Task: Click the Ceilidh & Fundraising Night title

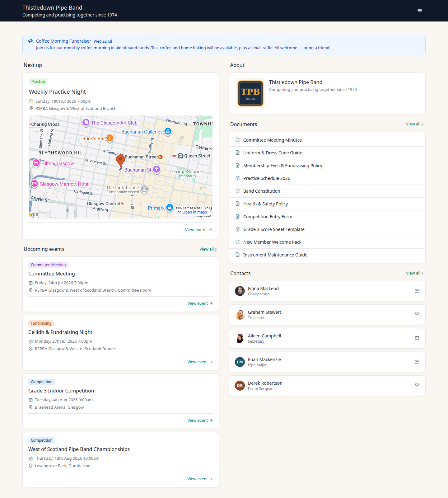Action: (60, 332)
